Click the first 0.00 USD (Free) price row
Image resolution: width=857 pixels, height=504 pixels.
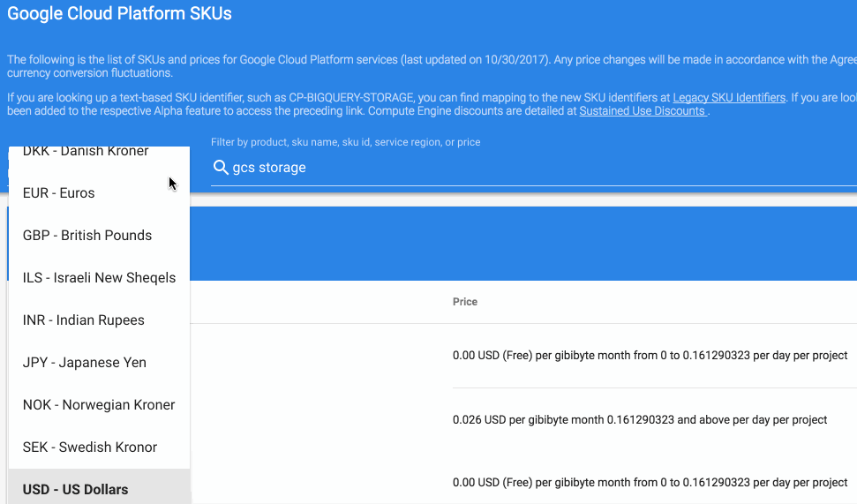coord(650,356)
